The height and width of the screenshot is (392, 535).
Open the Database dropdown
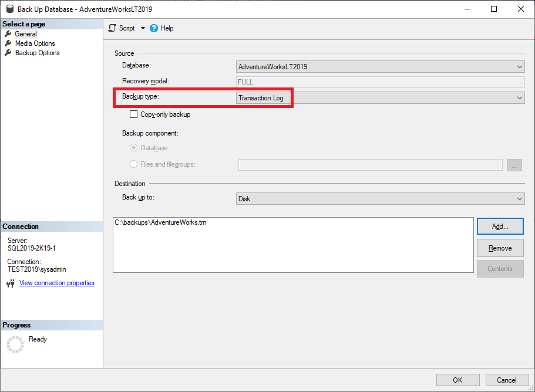click(519, 66)
